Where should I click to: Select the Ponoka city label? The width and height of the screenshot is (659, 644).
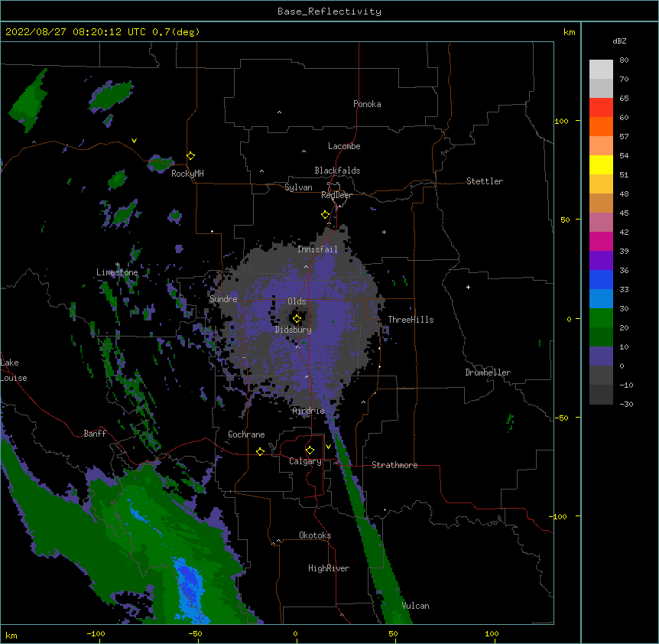(367, 104)
